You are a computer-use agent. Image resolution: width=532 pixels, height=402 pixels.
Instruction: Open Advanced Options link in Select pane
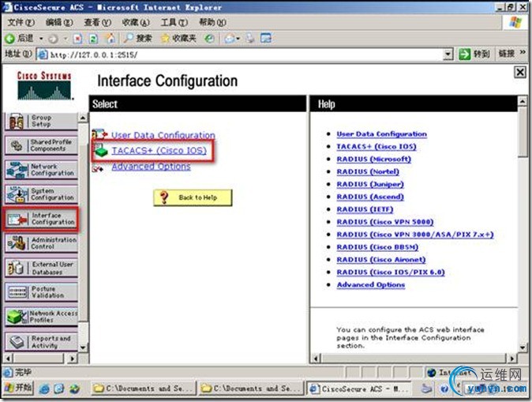tap(151, 167)
